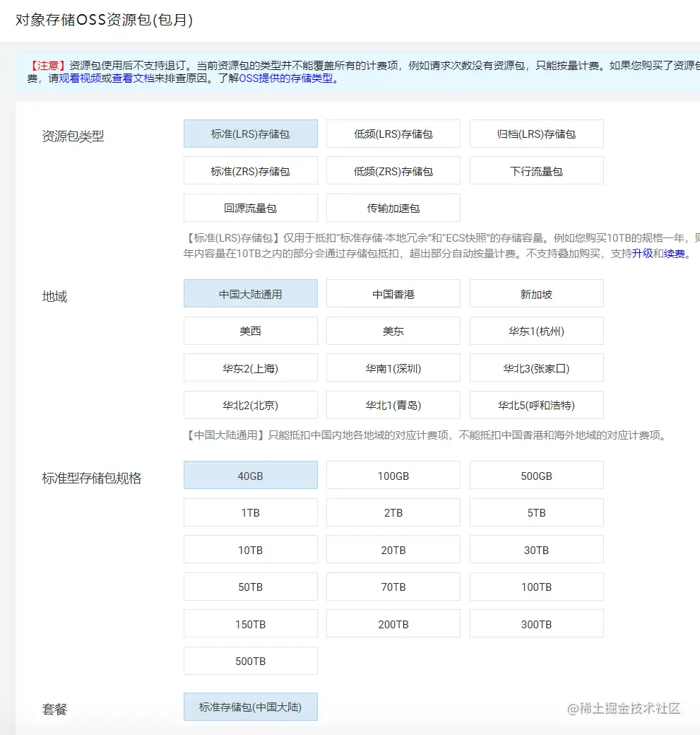Select the 新加坡 region
Viewport: 700px width, 735px height.
tap(537, 293)
